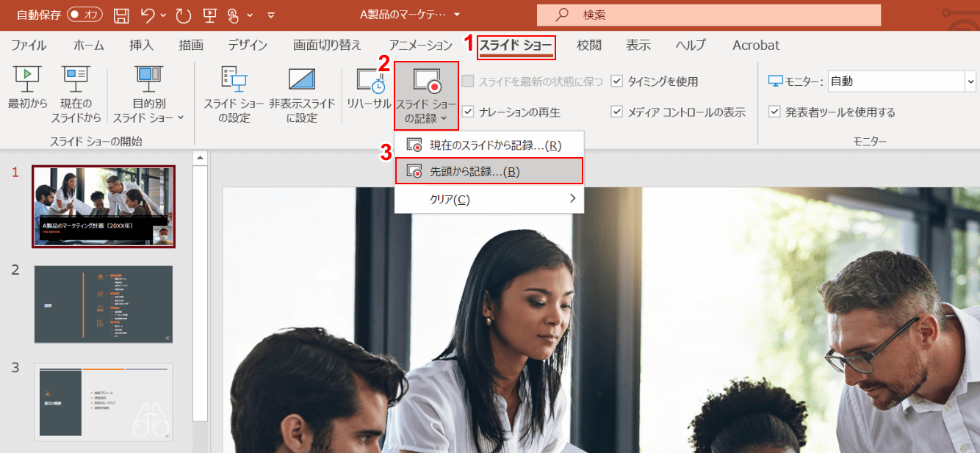Switch to デザイン tab
Viewport: 980px width, 453px height.
(248, 46)
